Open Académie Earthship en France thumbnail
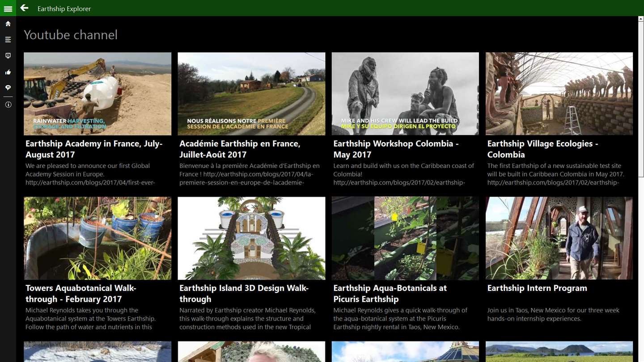This screenshot has width=644, height=362. click(x=251, y=94)
